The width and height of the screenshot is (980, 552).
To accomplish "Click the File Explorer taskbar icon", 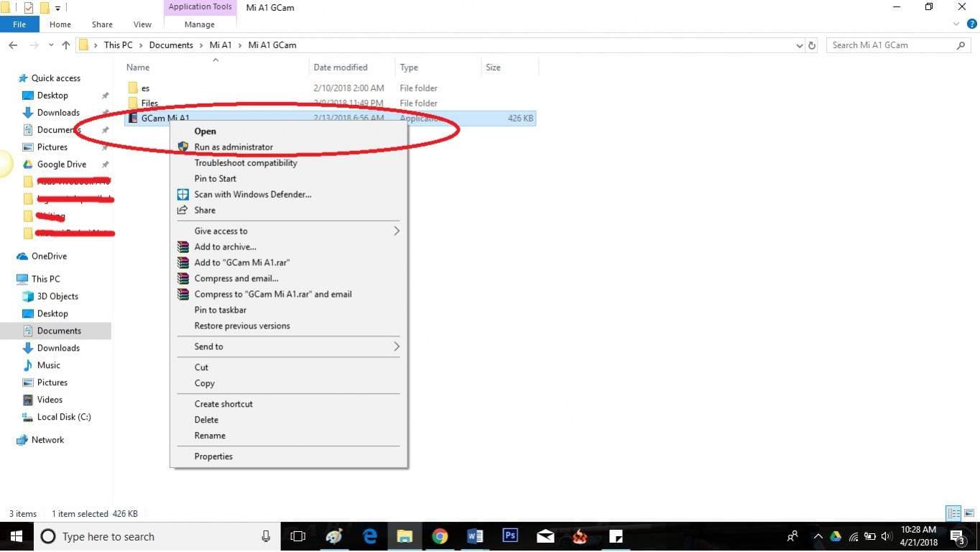I will [x=405, y=536].
